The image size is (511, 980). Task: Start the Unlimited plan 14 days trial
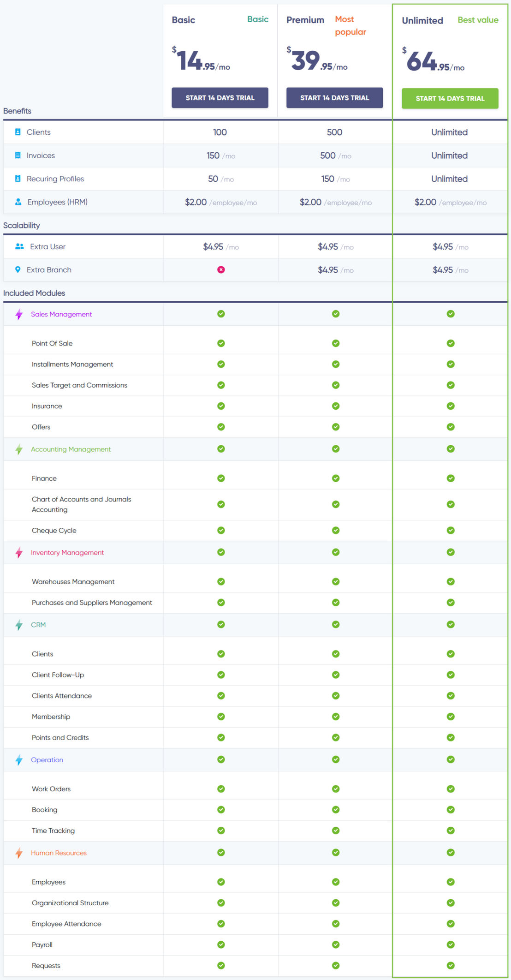pyautogui.click(x=450, y=98)
